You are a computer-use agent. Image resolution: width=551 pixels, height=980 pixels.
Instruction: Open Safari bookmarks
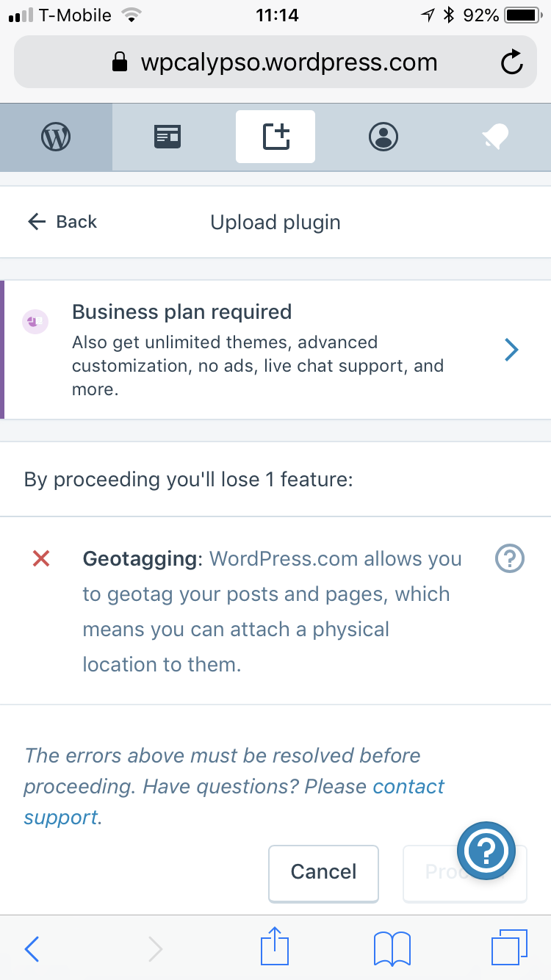click(392, 948)
